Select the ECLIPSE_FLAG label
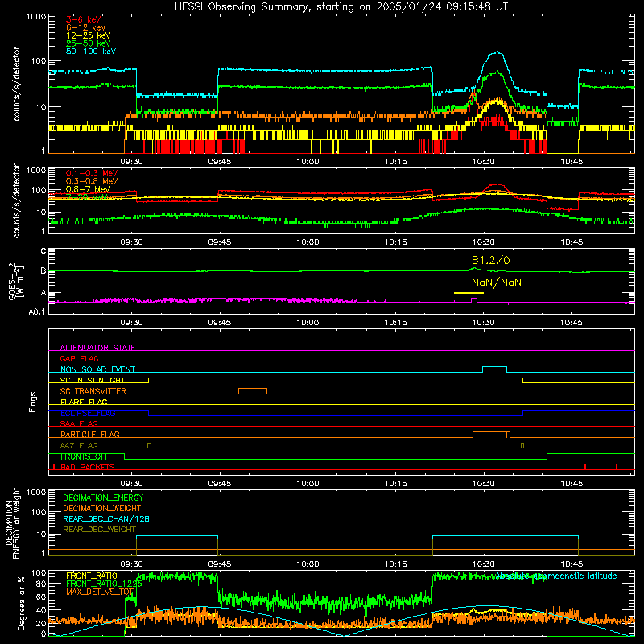The height and width of the screenshot is (644, 644). tap(88, 413)
